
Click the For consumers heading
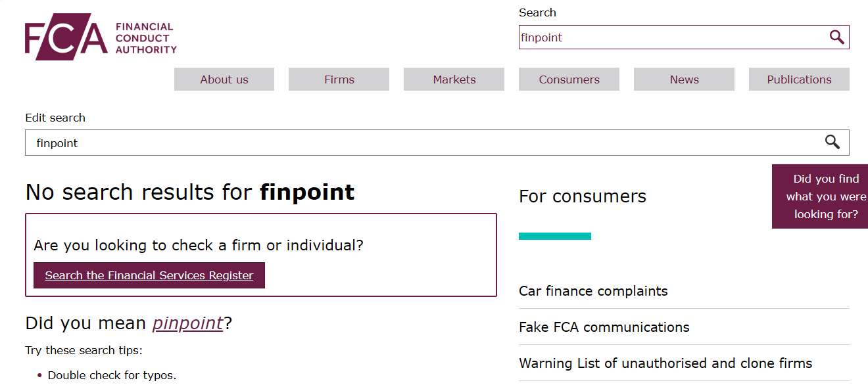click(582, 196)
